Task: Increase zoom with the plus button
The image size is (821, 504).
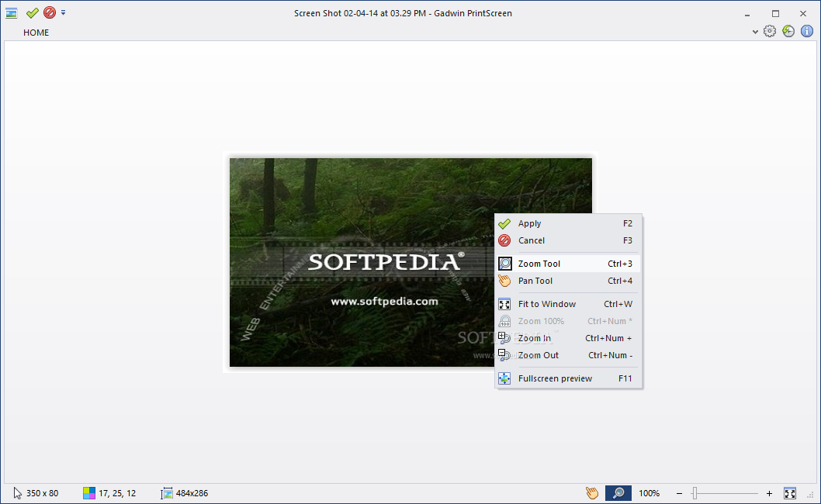Action: tap(769, 493)
